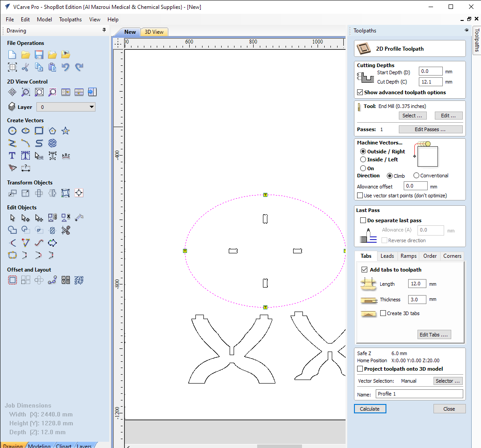
Task: Select the Draw Star tool
Action: point(65,131)
